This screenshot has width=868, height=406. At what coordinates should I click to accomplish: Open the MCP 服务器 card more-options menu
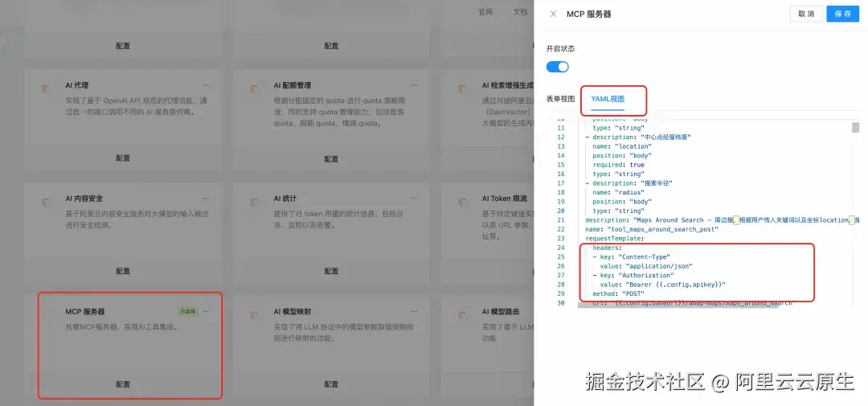206,311
